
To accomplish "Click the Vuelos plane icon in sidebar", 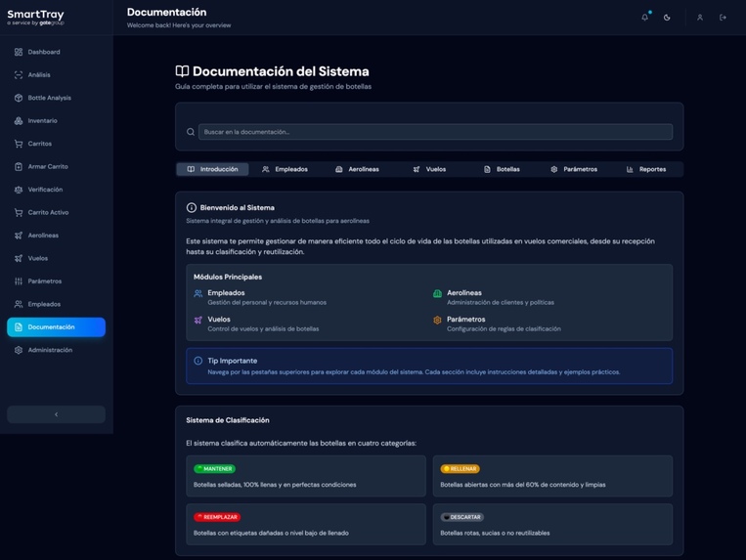I will pos(19,258).
